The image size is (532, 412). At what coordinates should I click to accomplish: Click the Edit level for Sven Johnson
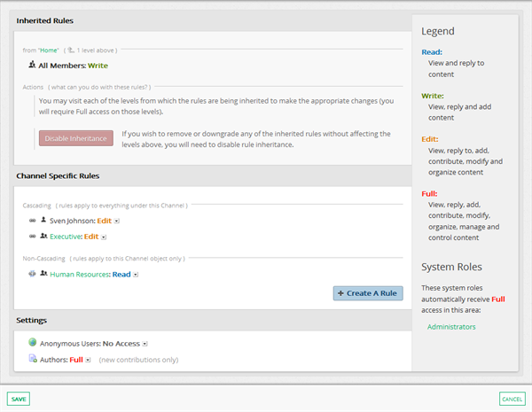tap(104, 221)
